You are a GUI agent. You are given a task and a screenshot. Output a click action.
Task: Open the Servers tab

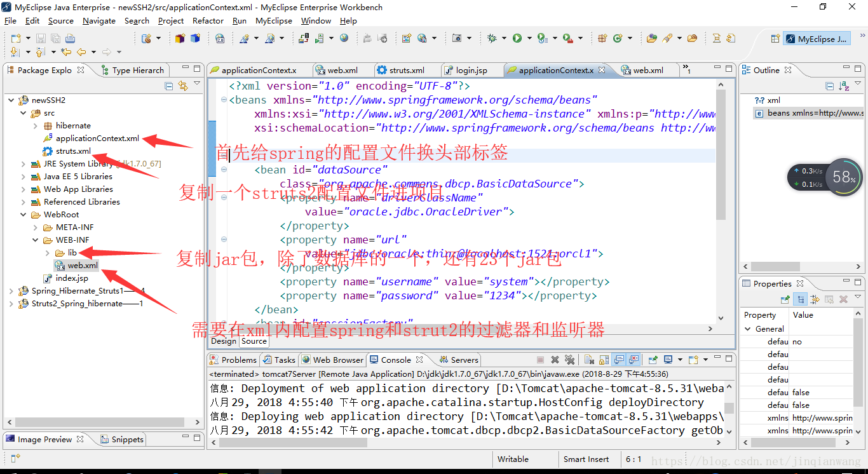pos(458,360)
